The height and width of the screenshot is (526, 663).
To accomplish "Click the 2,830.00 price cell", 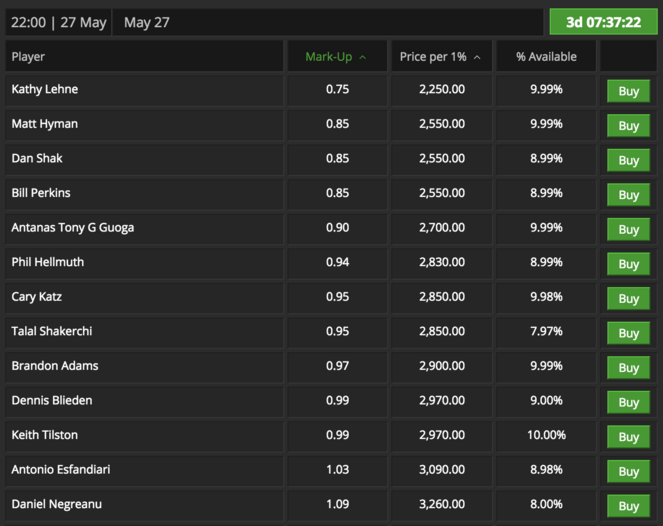I will (x=442, y=262).
